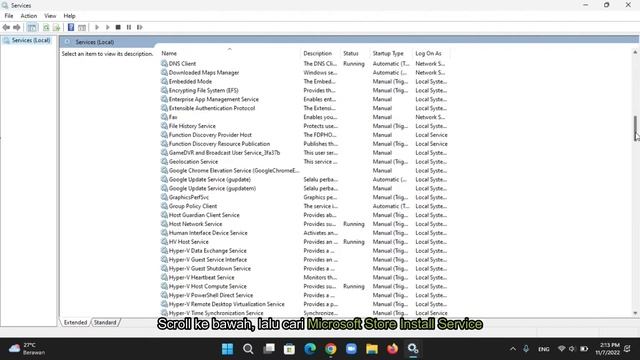The image size is (640, 360).
Task: Click the scrollbar down arrow
Action: (x=635, y=313)
